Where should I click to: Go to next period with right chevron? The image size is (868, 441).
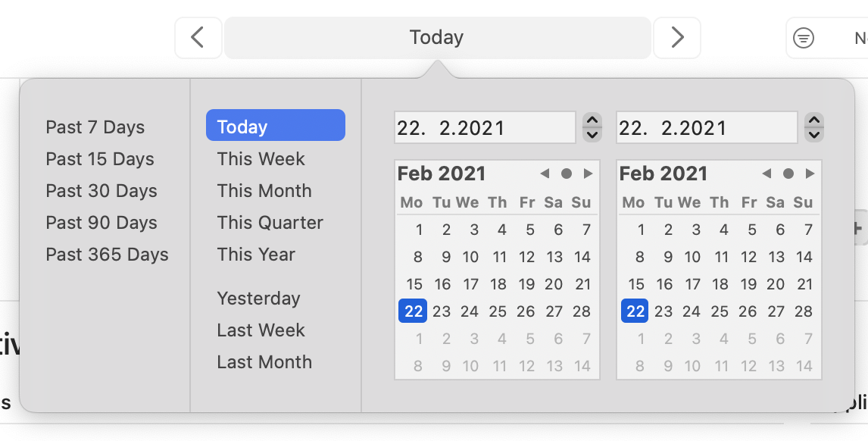click(x=677, y=38)
